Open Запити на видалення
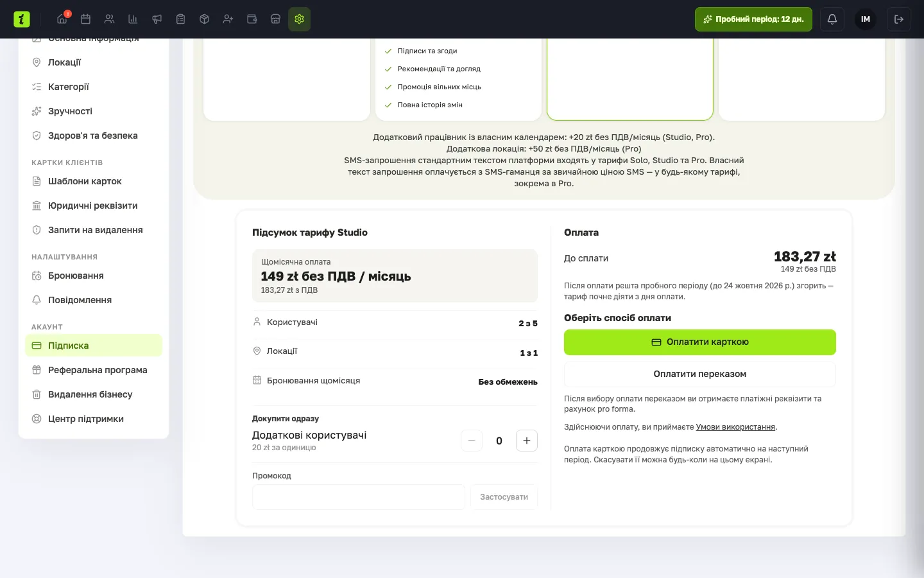The height and width of the screenshot is (578, 924). point(94,230)
